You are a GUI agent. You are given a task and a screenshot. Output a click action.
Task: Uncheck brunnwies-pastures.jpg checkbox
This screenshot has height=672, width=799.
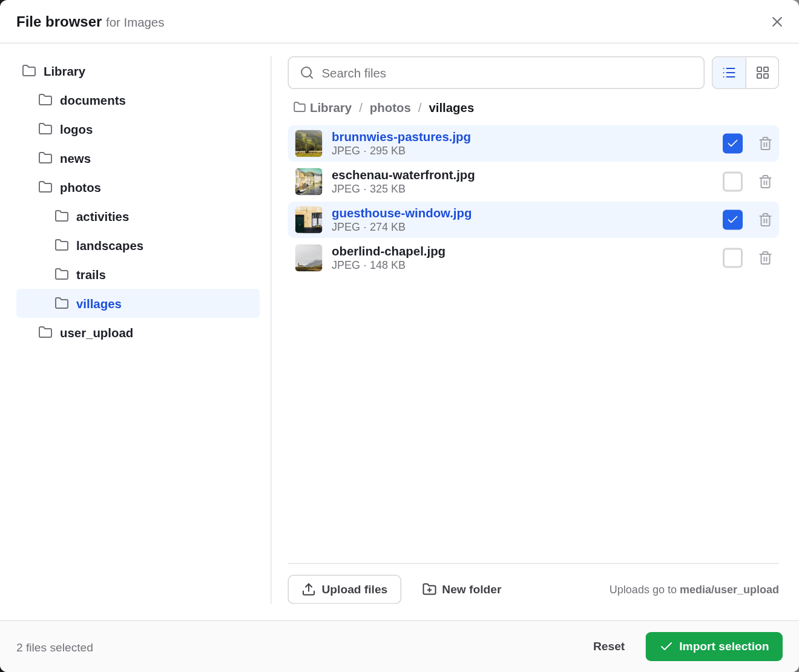click(732, 143)
